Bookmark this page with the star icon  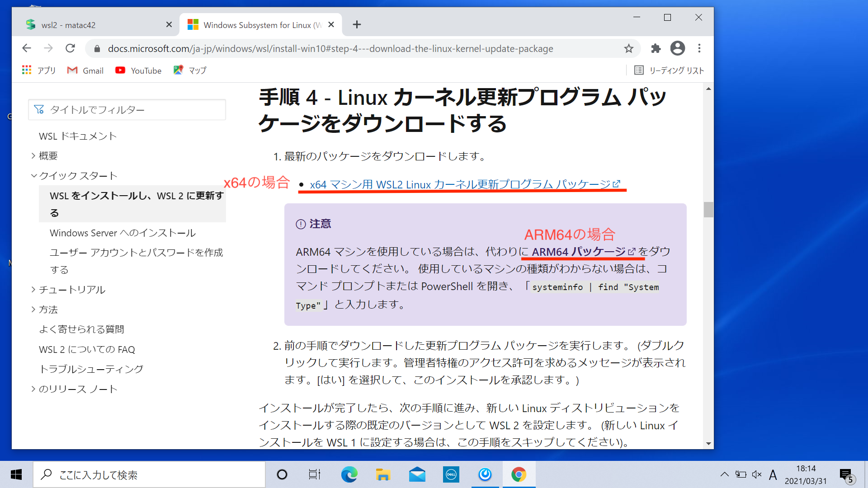tap(628, 48)
